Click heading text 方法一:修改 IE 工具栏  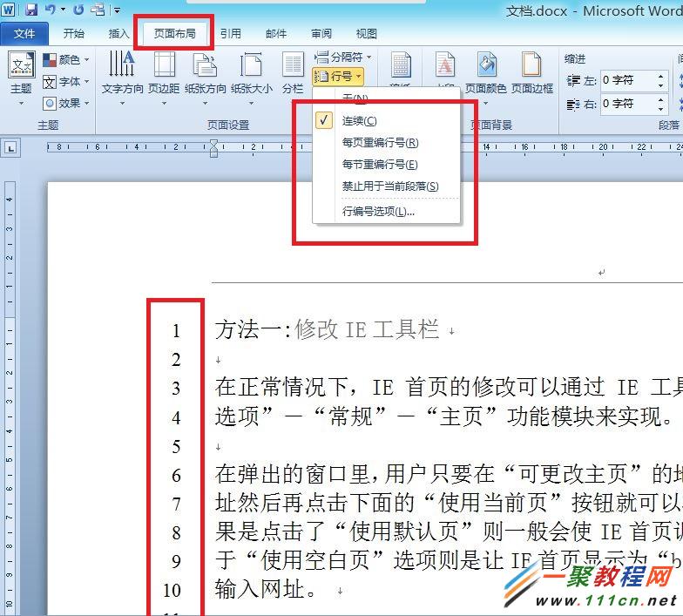point(327,329)
